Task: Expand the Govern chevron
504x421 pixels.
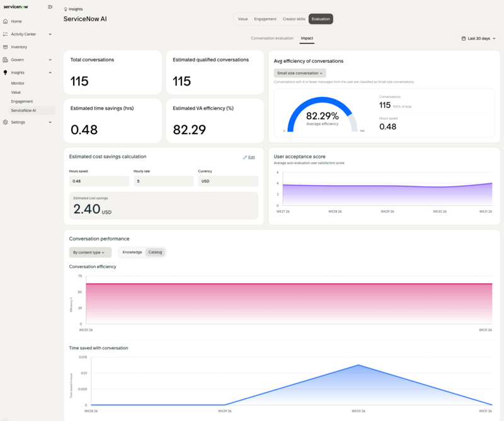Action: pos(50,60)
